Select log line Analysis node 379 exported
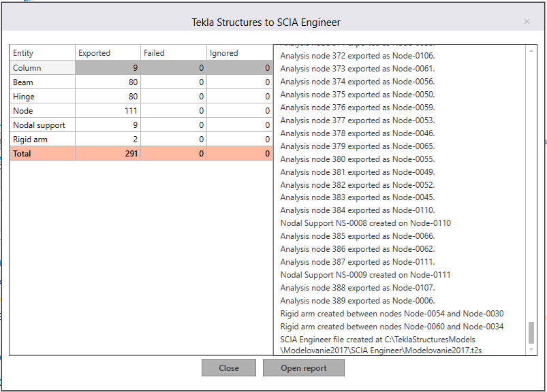Image resolution: width=547 pixels, height=392 pixels. tap(358, 146)
